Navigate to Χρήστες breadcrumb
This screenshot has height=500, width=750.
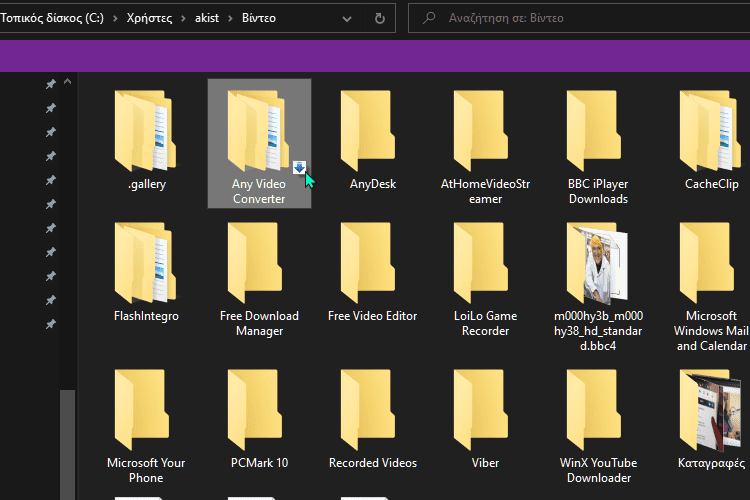pos(149,18)
